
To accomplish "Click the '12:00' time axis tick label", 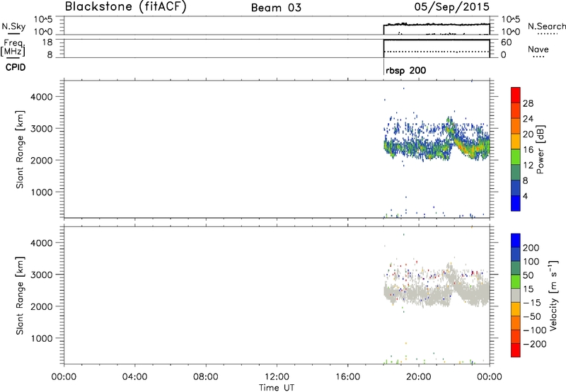I will click(277, 377).
